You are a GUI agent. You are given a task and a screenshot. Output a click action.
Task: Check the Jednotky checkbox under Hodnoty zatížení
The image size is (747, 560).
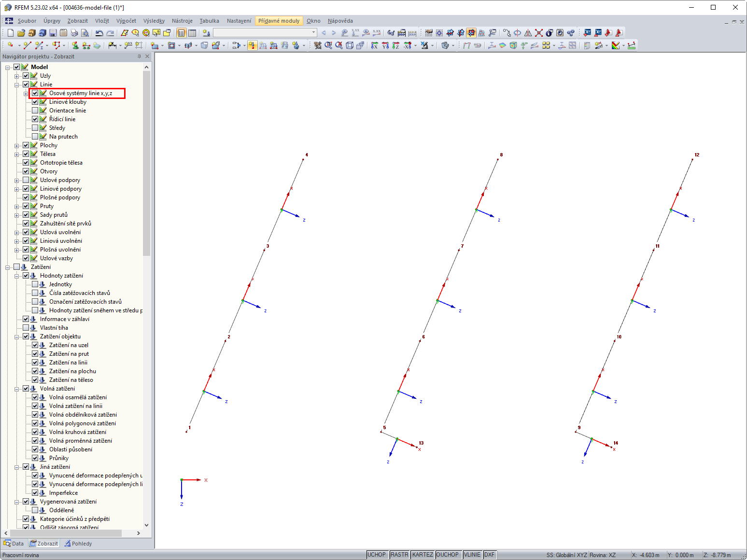(35, 284)
